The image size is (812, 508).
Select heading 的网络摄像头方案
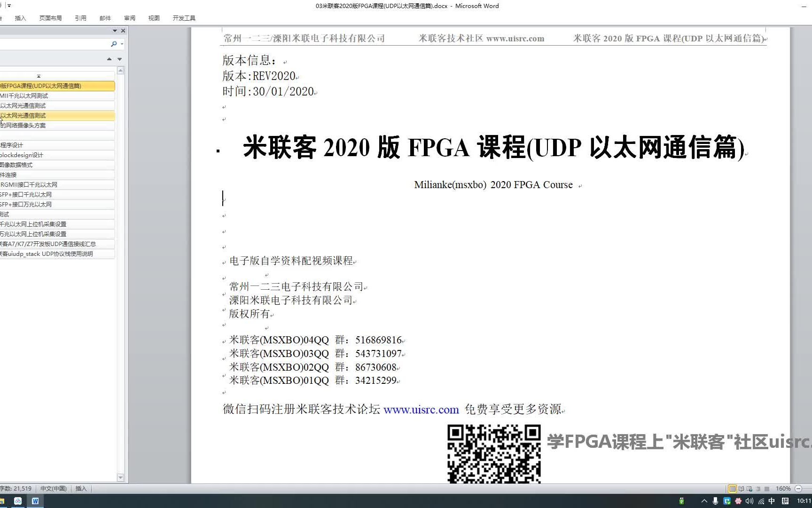57,125
